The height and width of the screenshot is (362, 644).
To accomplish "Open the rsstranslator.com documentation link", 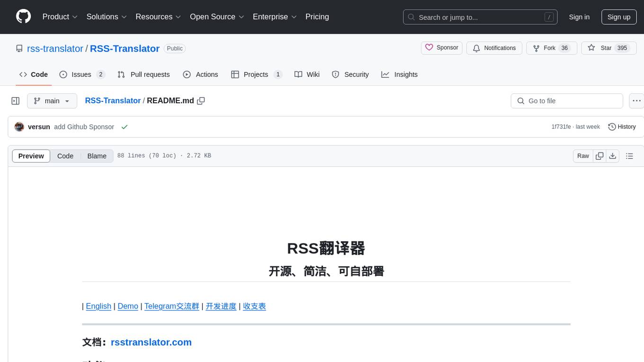I will point(151,342).
